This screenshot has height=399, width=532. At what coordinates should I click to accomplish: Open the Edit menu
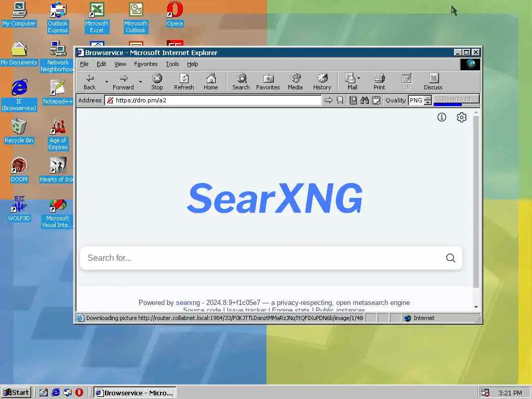(x=101, y=64)
